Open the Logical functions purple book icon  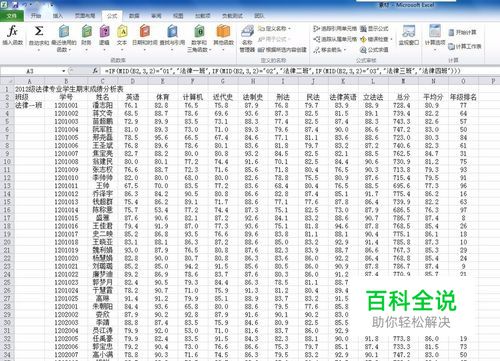click(104, 32)
